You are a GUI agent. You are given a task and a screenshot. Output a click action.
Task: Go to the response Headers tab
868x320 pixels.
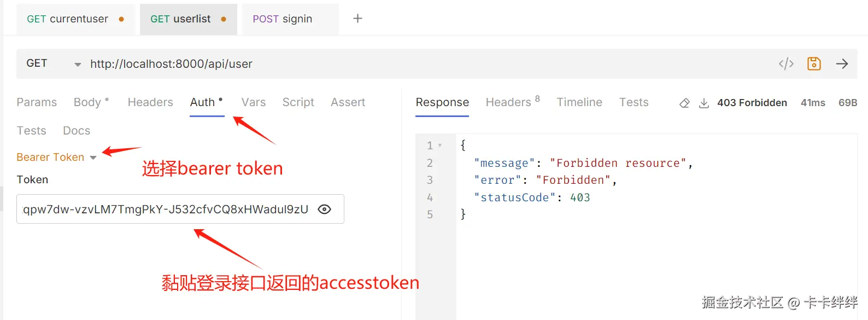[508, 102]
